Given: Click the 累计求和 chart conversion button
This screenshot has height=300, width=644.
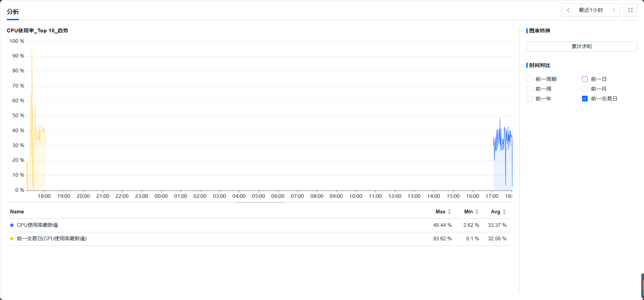Looking at the screenshot, I should click(x=582, y=47).
